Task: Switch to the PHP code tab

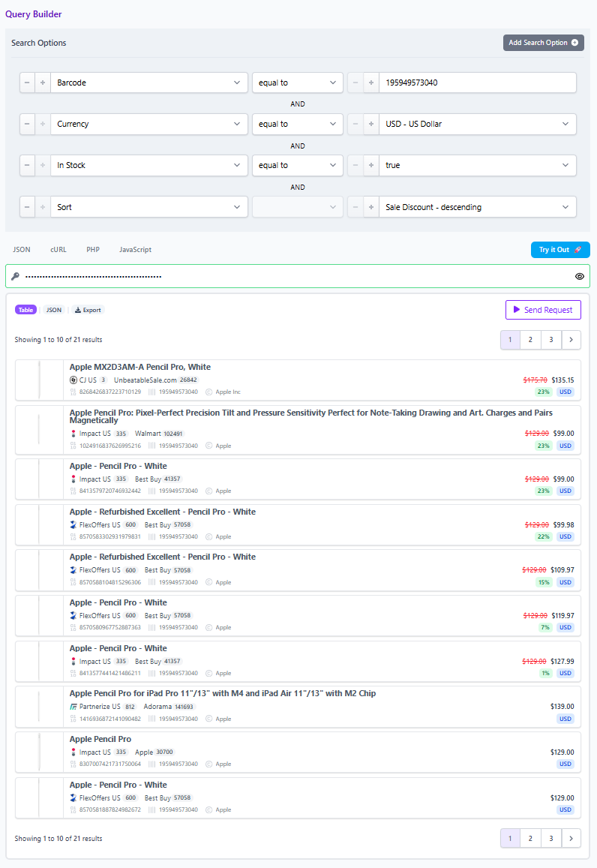Action: (x=93, y=250)
